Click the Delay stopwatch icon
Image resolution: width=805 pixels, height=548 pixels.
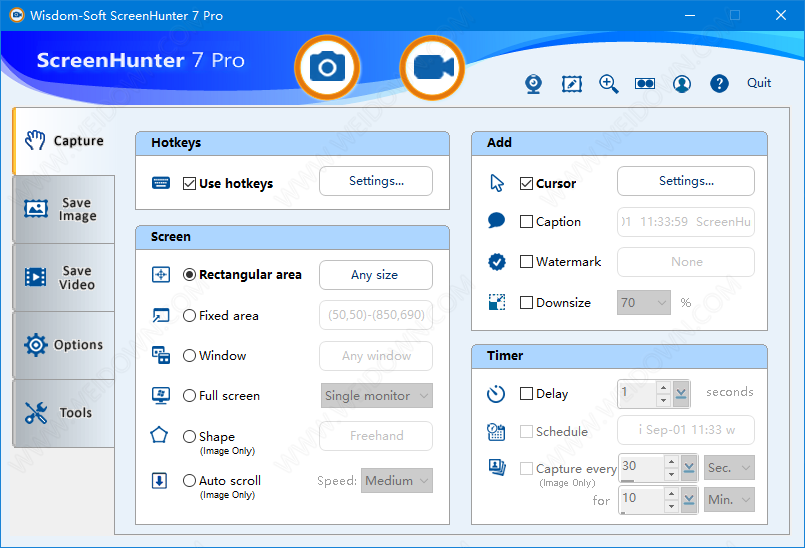tap(496, 394)
